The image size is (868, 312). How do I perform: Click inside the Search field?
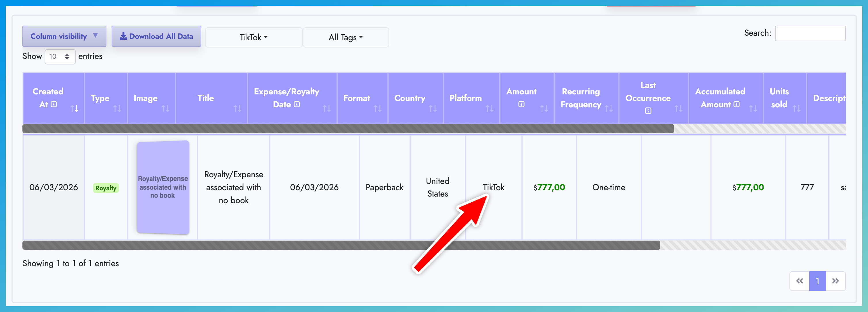click(x=810, y=33)
